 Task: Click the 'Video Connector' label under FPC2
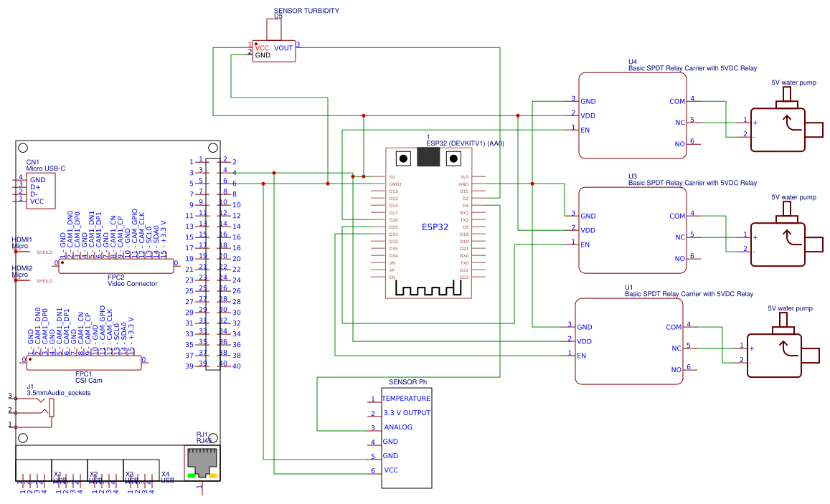tap(132, 284)
